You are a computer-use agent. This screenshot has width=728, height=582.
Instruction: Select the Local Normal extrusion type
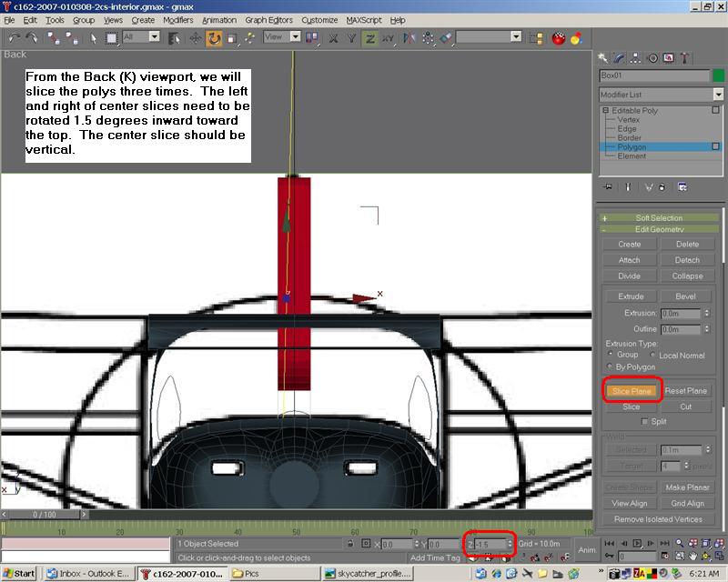652,355
